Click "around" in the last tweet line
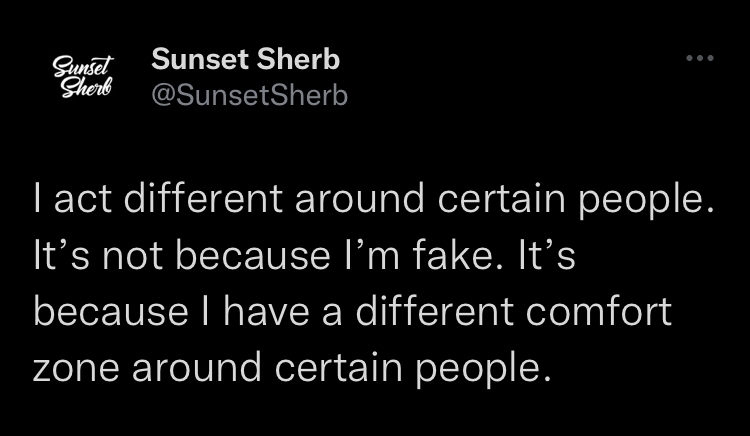Viewport: 750px width, 436px height. coord(197,367)
